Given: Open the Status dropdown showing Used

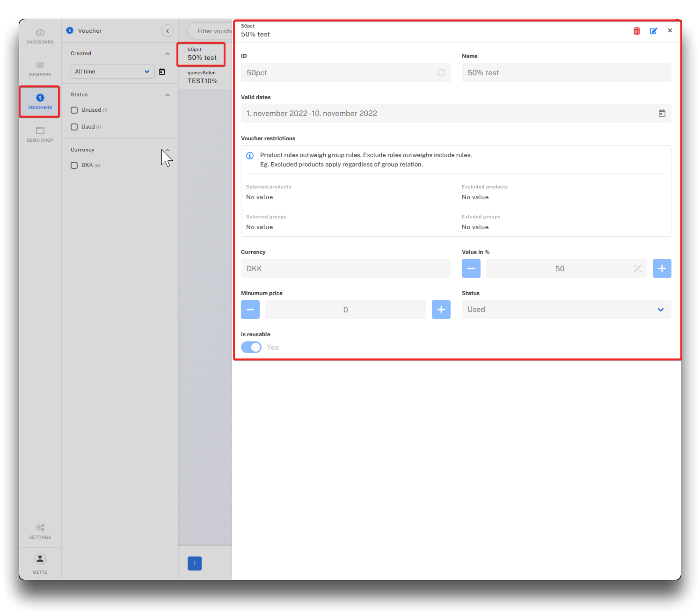Looking at the screenshot, I should pos(566,310).
